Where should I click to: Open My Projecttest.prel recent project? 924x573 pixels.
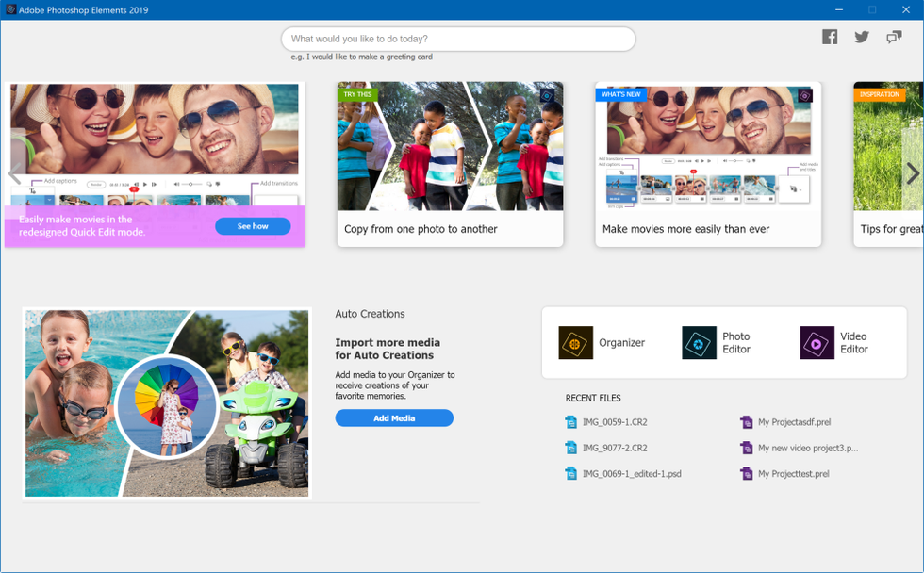[x=793, y=474]
